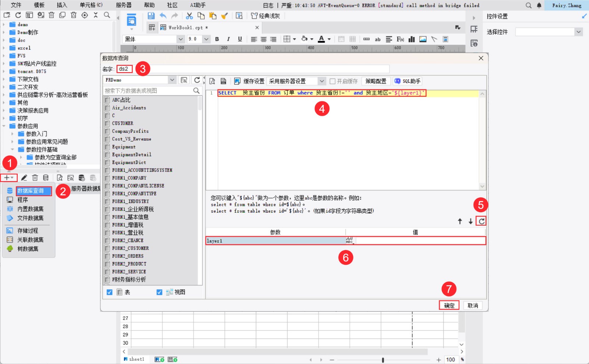
Task: Open the 采用服务器设置 dropdown
Action: (322, 81)
